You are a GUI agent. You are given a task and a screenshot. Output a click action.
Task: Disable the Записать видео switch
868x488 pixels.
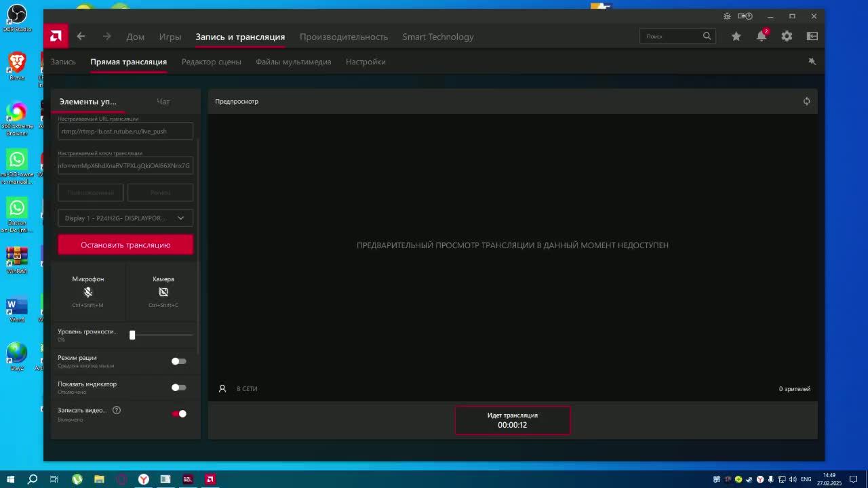pos(178,413)
